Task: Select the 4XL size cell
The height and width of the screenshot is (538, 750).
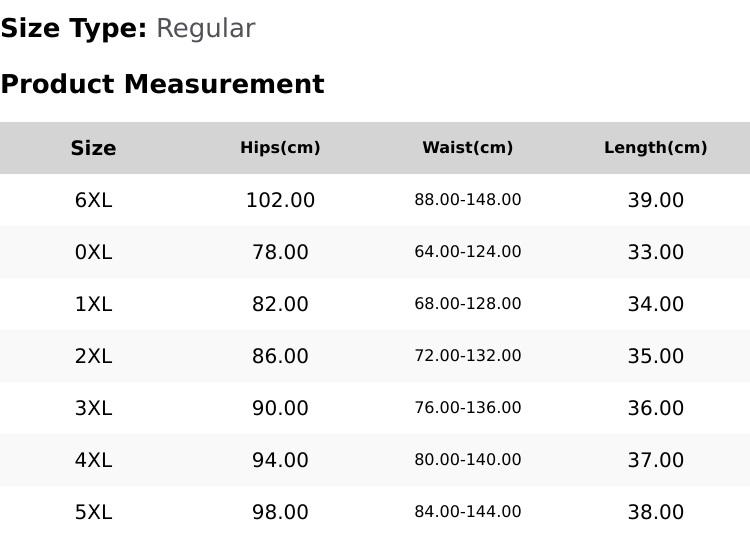Action: point(93,460)
